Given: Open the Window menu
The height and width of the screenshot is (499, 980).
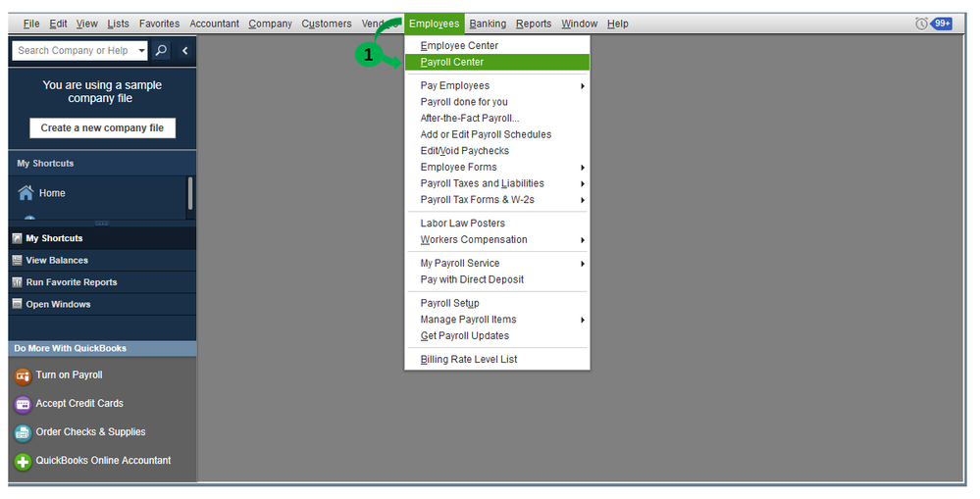Looking at the screenshot, I should 580,24.
